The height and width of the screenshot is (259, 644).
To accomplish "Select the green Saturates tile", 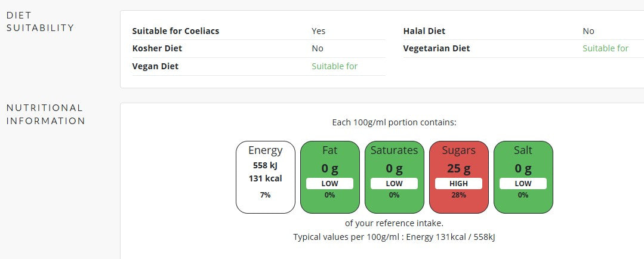I will pos(395,177).
